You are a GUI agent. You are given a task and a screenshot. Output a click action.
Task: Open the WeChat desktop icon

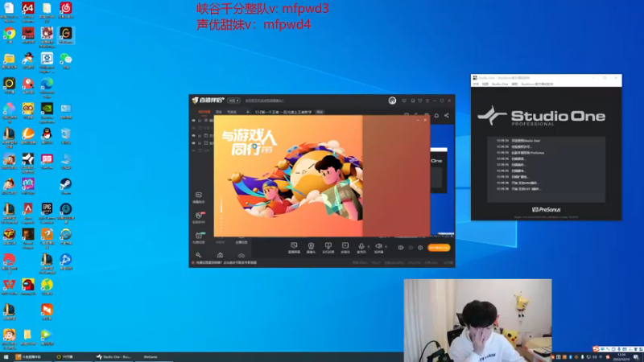pos(66,59)
